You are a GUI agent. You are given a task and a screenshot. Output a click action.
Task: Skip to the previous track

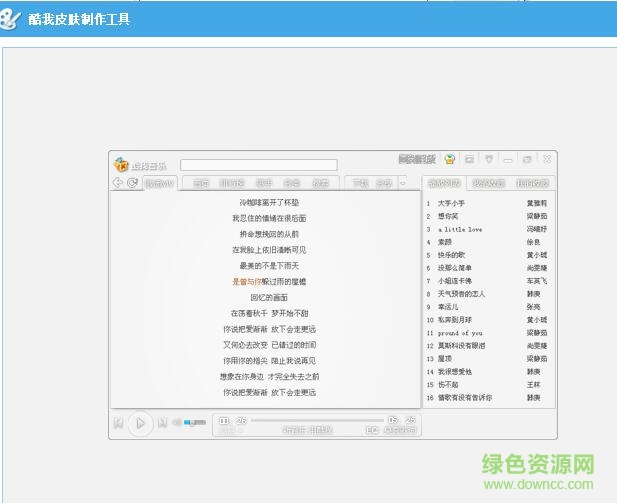pyautogui.click(x=118, y=424)
